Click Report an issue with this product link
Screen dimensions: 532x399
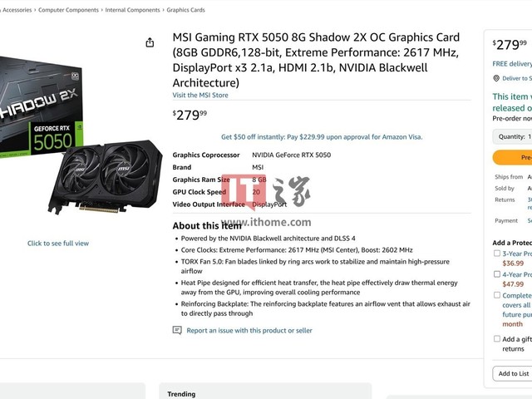pos(249,331)
